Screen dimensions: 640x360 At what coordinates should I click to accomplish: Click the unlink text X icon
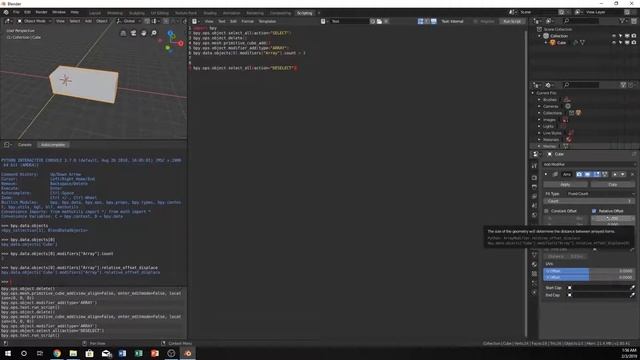[x=386, y=21]
